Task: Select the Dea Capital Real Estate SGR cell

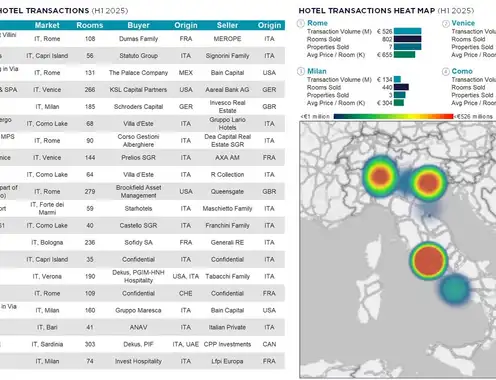Action: coord(227,141)
